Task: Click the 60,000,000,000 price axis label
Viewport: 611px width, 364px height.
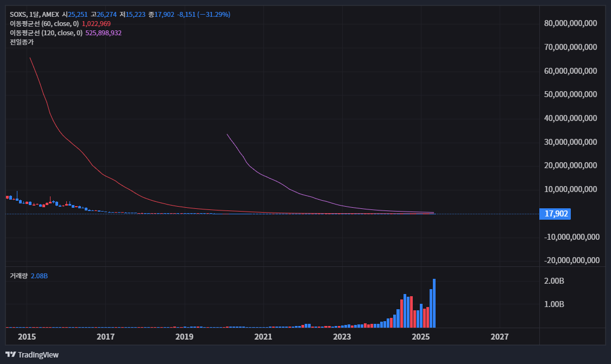Action: (x=570, y=71)
